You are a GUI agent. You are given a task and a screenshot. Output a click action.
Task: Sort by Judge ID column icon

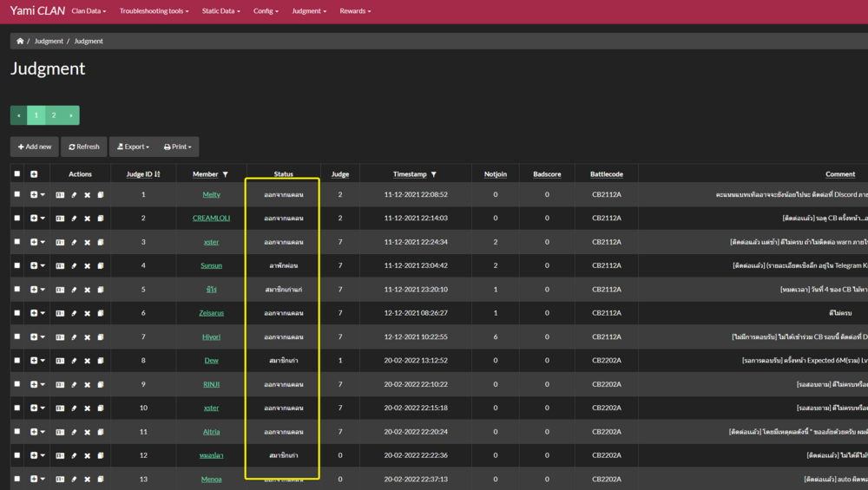pyautogui.click(x=157, y=174)
